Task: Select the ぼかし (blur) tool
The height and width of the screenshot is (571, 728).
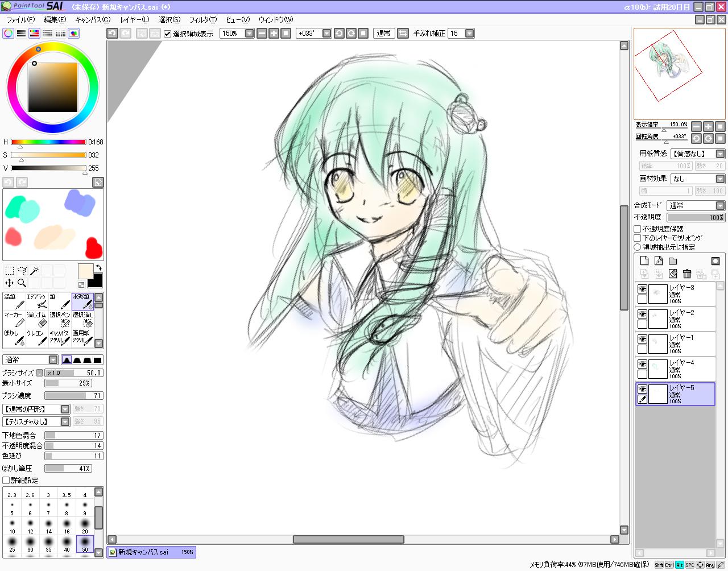Action: [x=14, y=338]
